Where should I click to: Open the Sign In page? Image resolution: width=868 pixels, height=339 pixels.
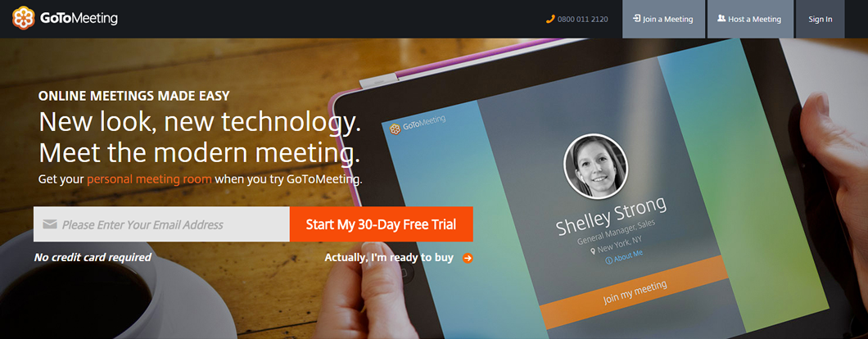click(820, 19)
